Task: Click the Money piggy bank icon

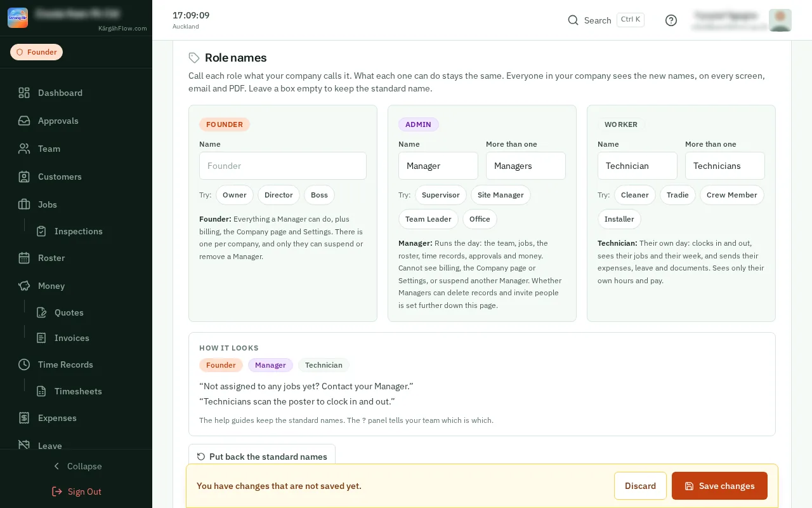Action: click(24, 286)
